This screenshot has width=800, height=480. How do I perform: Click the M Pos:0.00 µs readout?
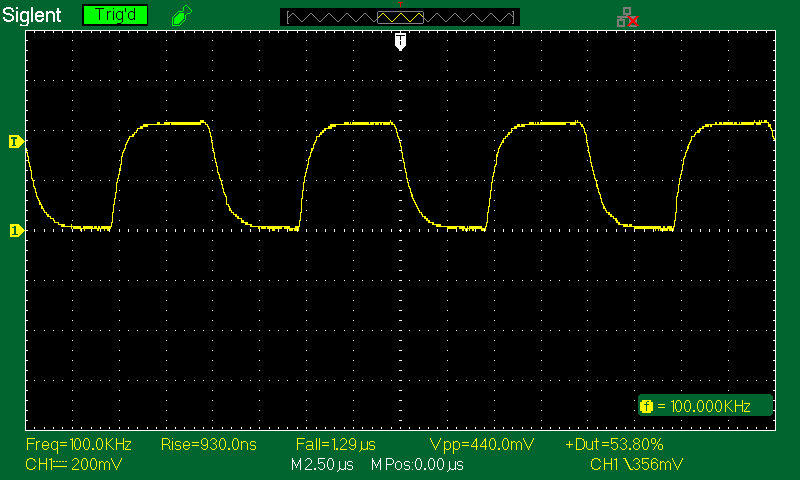click(x=417, y=465)
